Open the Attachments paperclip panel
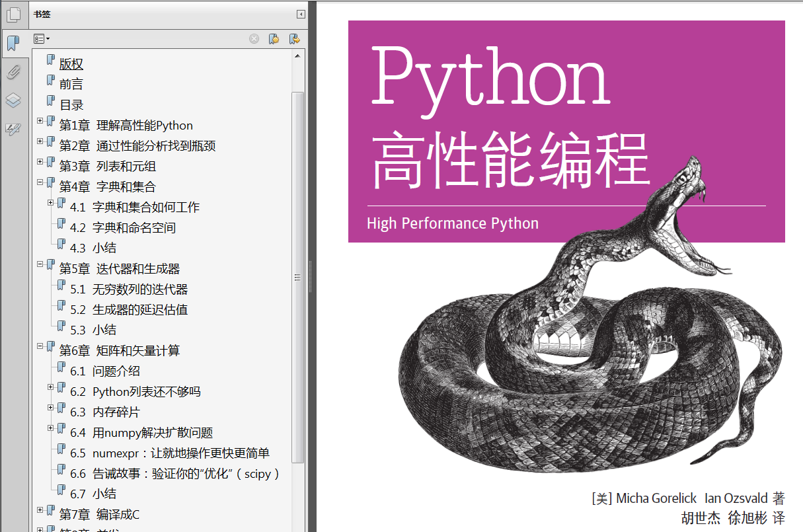Viewport: 803px width, 532px height. pos(14,72)
